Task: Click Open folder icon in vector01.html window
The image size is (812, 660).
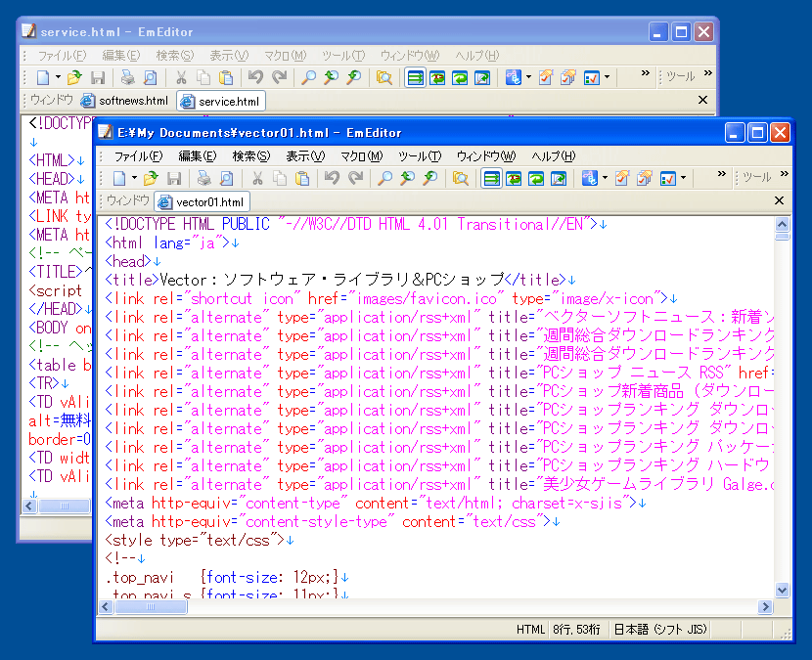Action: point(151,179)
